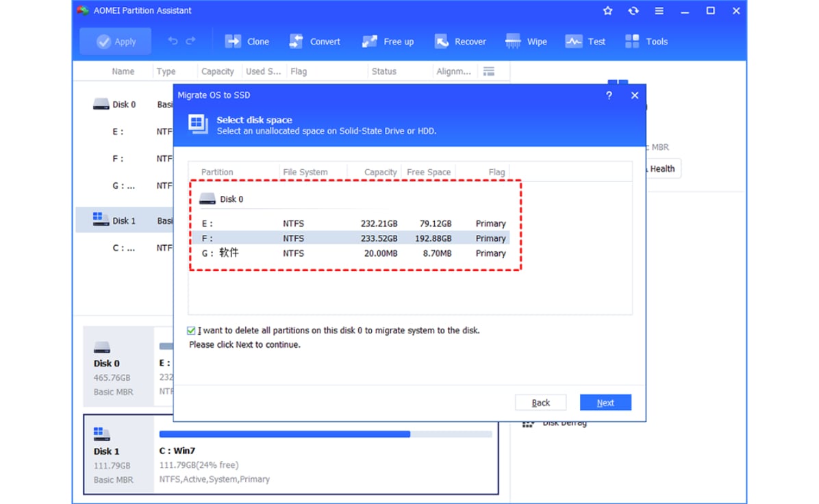Click the Back button
Viewport: 819px width, 504px height.
[x=540, y=403]
